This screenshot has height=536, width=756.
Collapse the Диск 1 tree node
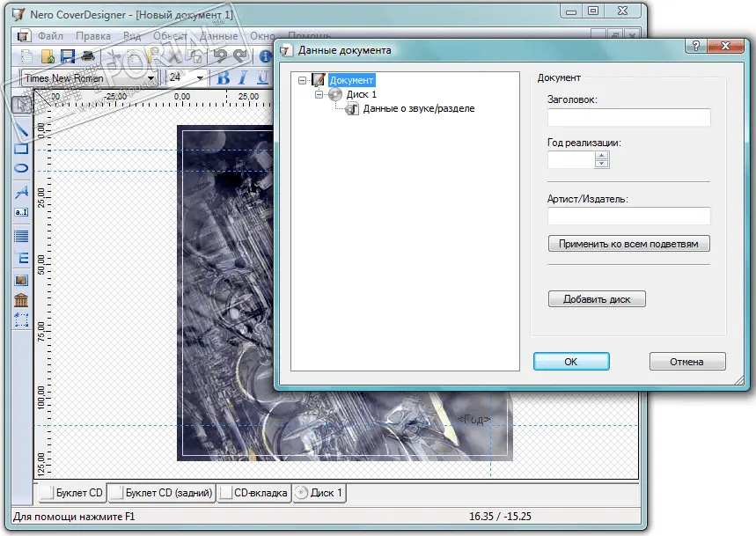(319, 94)
